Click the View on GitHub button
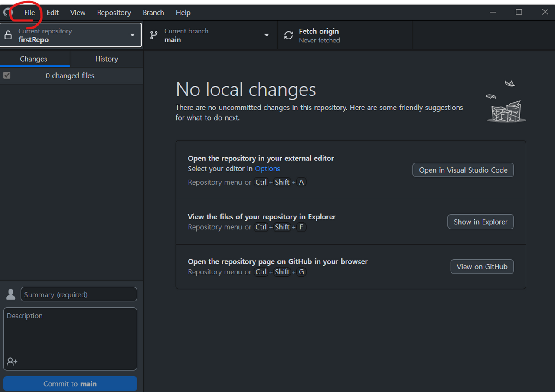This screenshot has height=392, width=555. point(482,267)
